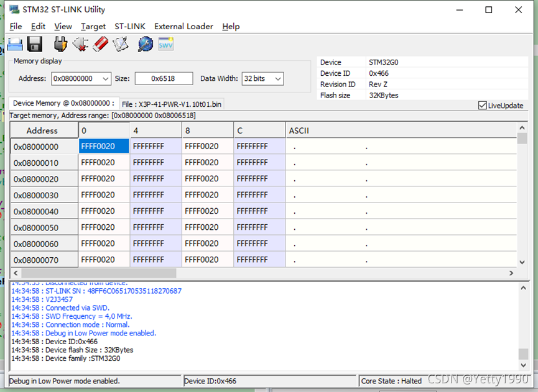Toggle the LiveUpdate checkbox
Screen dimensions: 538x392
pos(482,105)
